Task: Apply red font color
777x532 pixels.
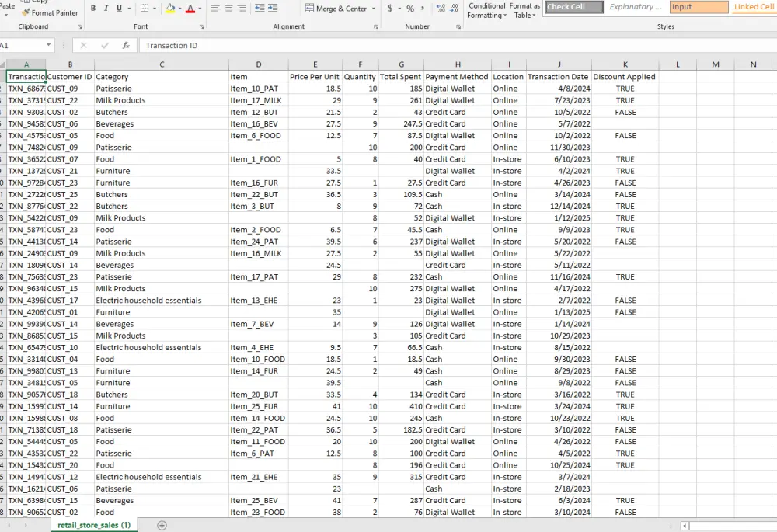Action: click(x=190, y=9)
